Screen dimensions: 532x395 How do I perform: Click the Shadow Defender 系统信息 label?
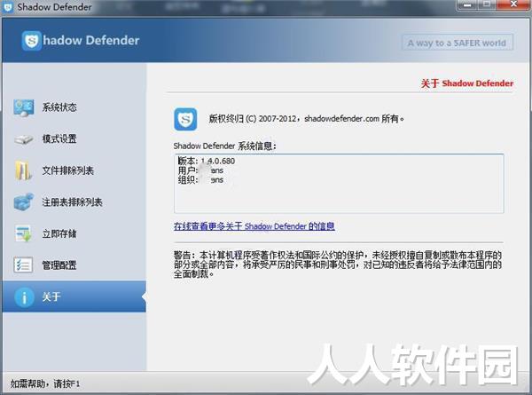point(225,146)
